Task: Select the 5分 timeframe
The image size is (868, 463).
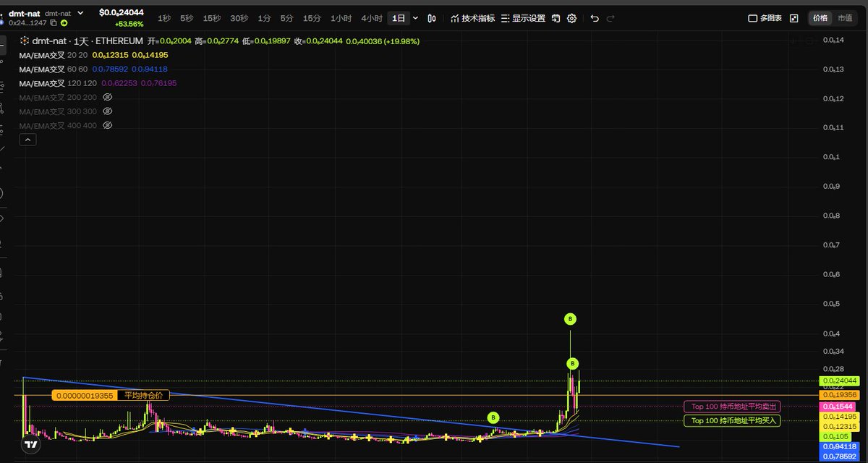Action: (287, 18)
